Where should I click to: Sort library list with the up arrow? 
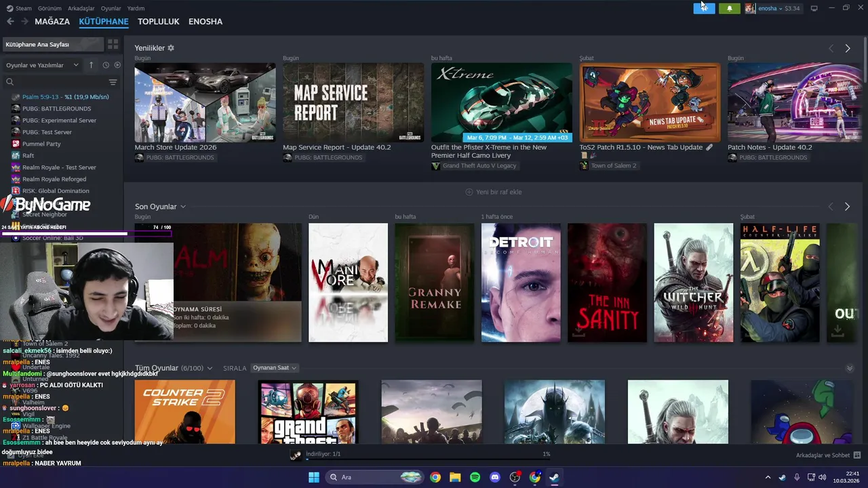(x=92, y=65)
